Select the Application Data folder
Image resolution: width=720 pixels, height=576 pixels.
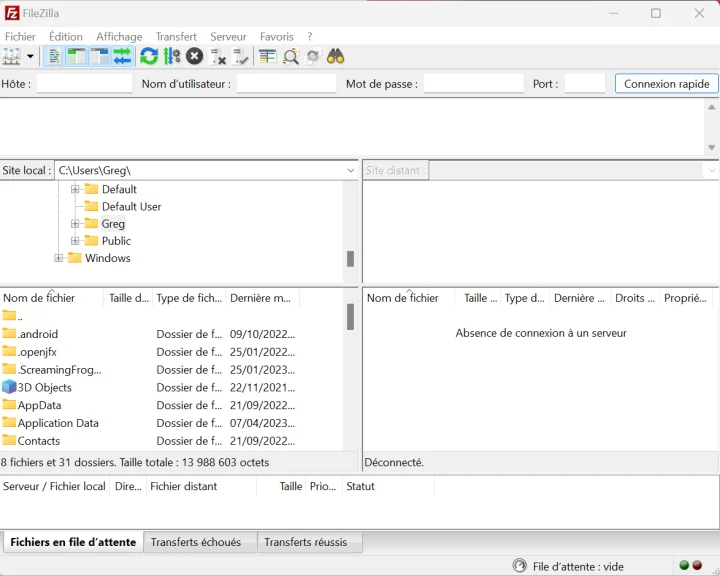(x=51, y=423)
